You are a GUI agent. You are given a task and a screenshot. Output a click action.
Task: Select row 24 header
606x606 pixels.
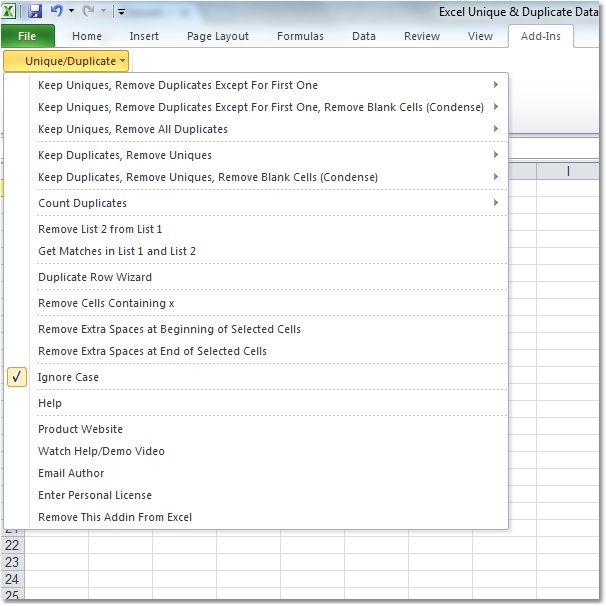[x=12, y=579]
